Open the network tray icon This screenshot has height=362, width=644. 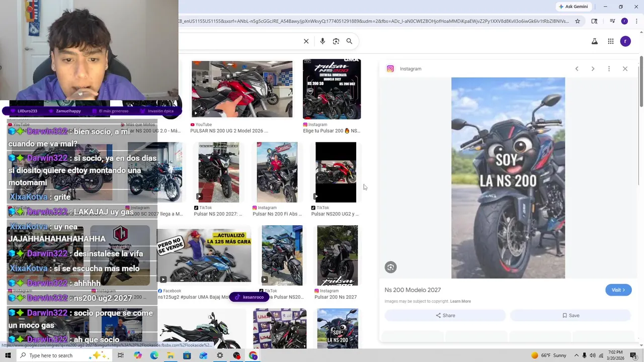click(601, 355)
